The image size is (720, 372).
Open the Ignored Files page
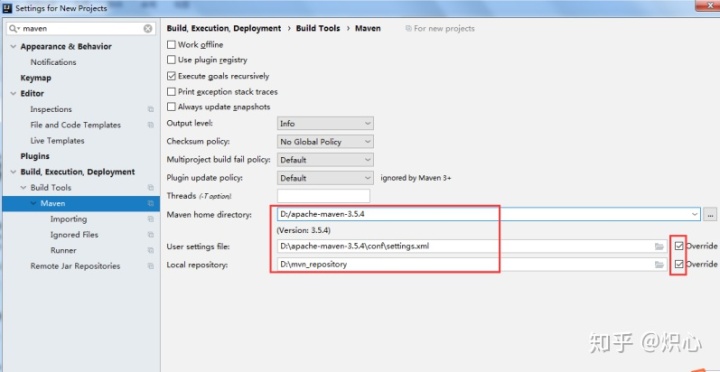[74, 235]
